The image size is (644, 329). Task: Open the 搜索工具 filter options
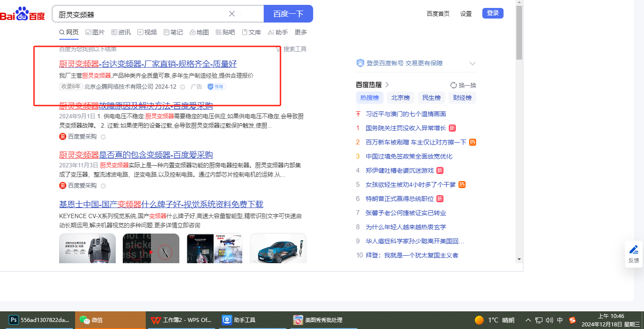point(291,49)
